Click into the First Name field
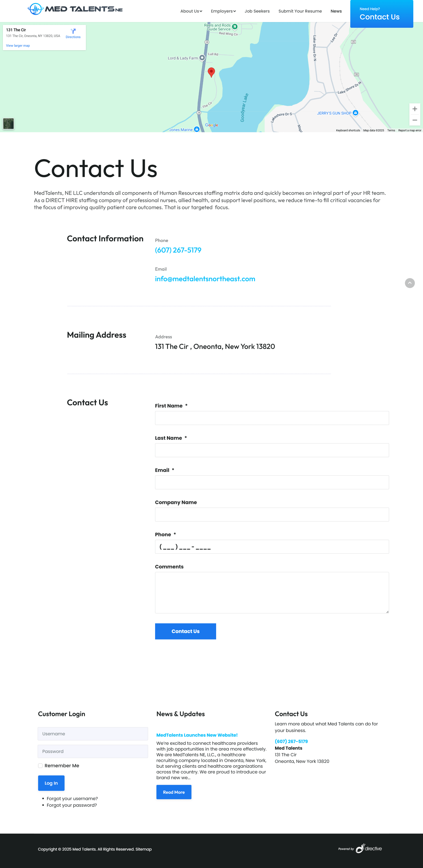This screenshot has width=423, height=868. 272,418
